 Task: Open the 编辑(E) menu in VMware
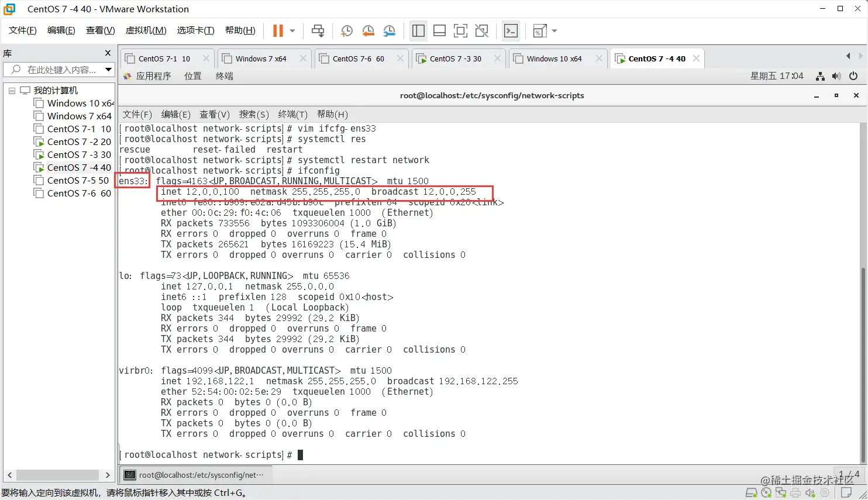coord(61,30)
